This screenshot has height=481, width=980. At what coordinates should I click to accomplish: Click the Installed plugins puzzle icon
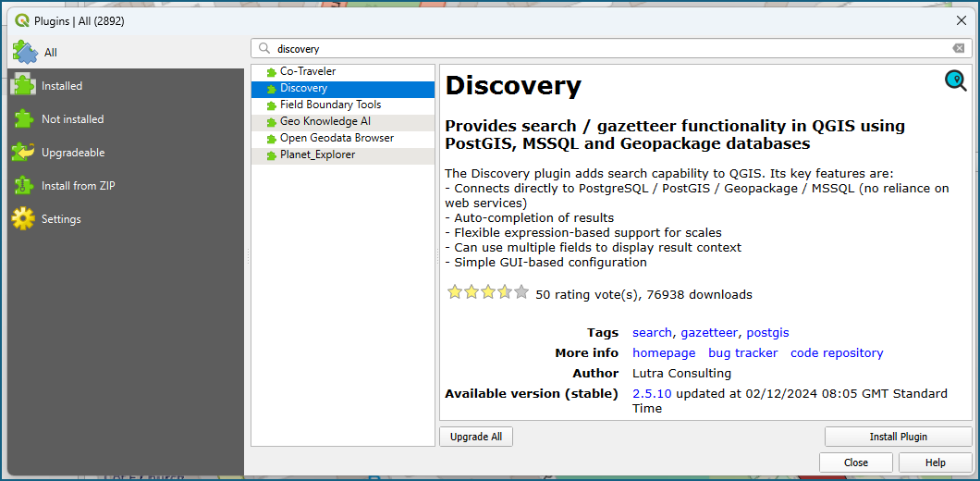click(x=23, y=86)
